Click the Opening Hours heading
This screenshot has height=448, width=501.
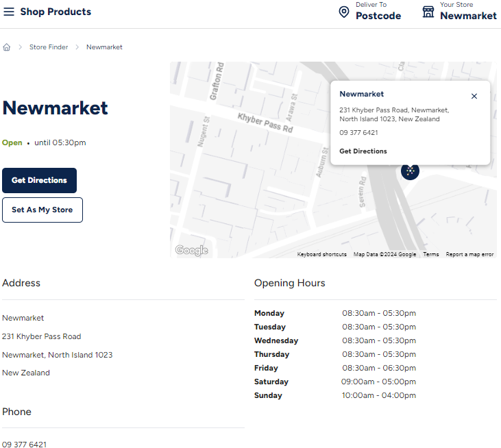point(289,283)
